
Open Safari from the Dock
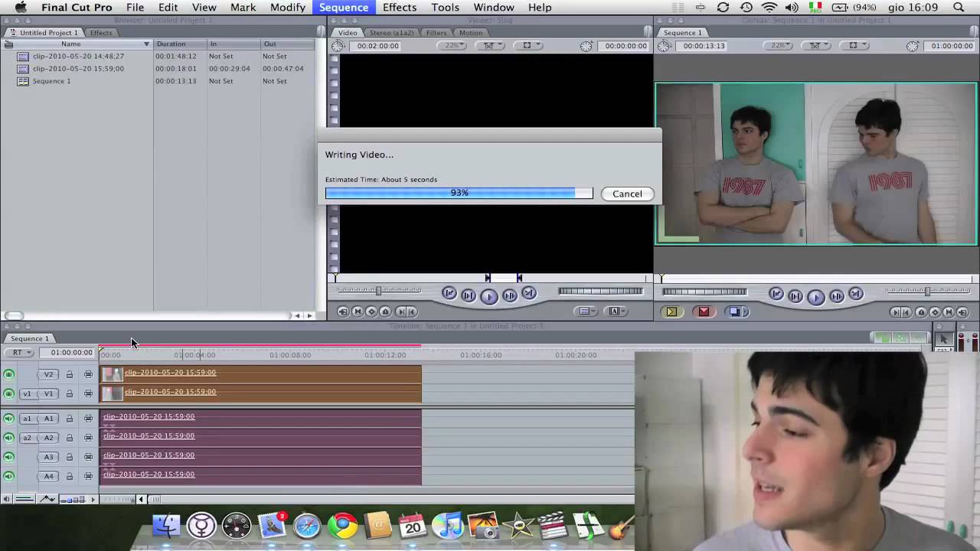click(x=307, y=526)
